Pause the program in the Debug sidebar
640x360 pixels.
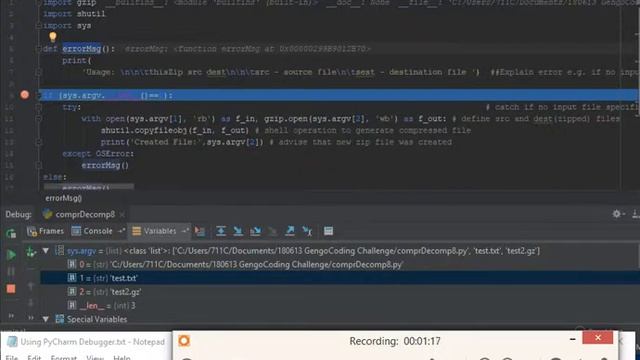(x=11, y=271)
